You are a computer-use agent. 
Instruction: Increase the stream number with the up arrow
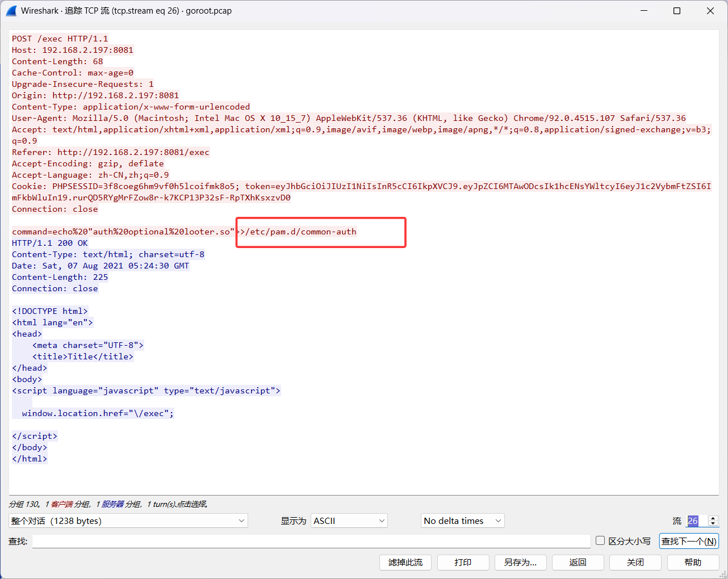tap(713, 518)
